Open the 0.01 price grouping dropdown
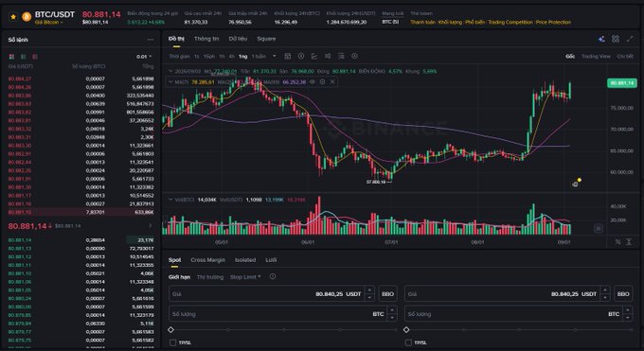Viewport: 644px width, 351px height. (x=144, y=57)
